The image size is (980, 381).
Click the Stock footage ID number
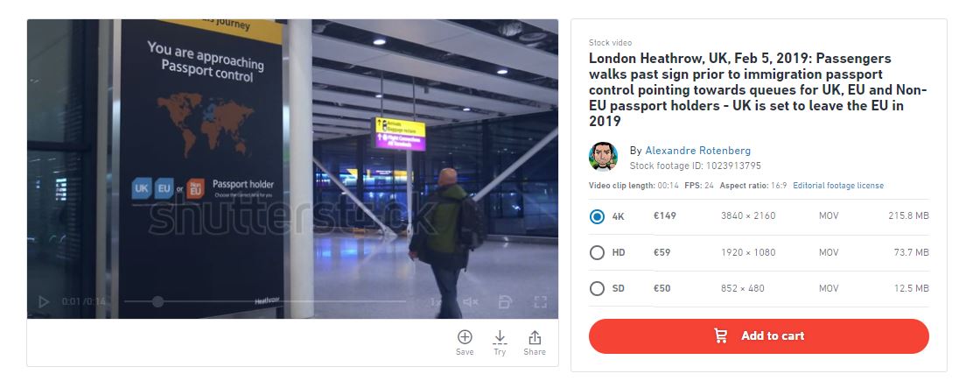734,166
